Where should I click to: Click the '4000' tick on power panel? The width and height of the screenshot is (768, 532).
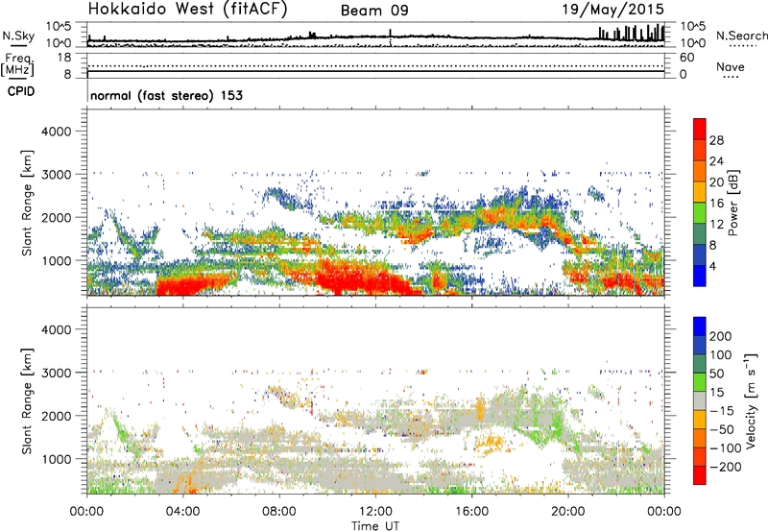(57, 132)
